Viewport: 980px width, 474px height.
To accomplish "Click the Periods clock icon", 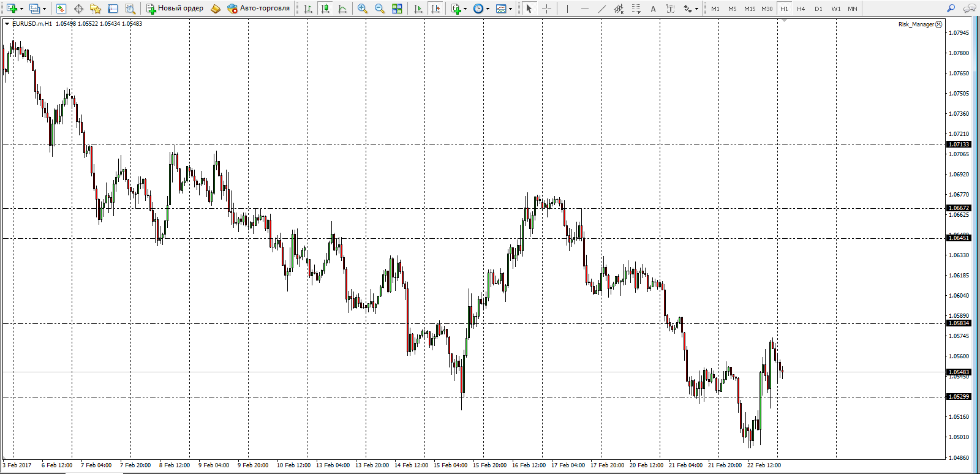I will (x=478, y=9).
